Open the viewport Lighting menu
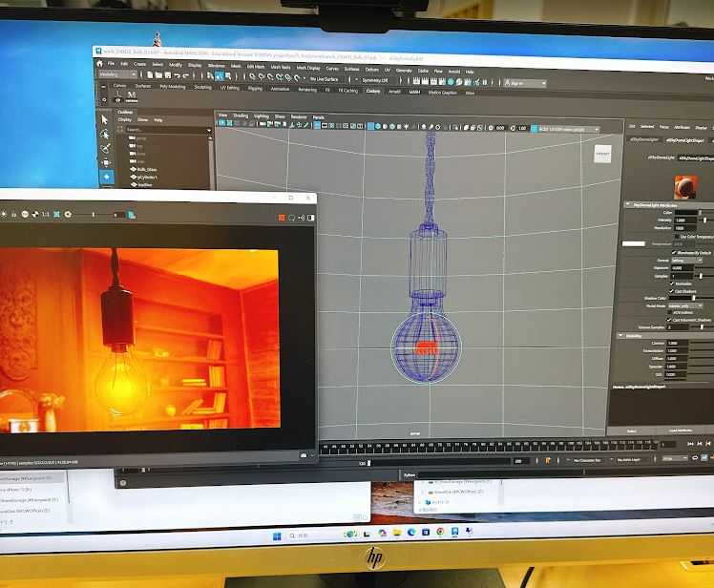Image resolution: width=714 pixels, height=588 pixels. [262, 116]
